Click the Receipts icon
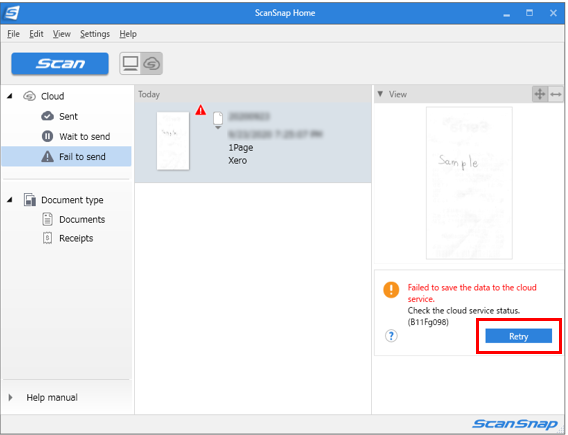The width and height of the screenshot is (568, 435). (47, 238)
